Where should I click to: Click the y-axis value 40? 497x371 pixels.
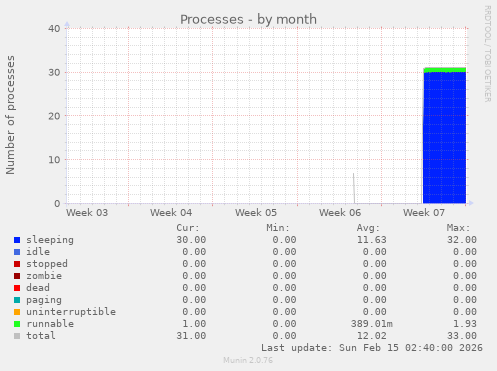click(54, 29)
